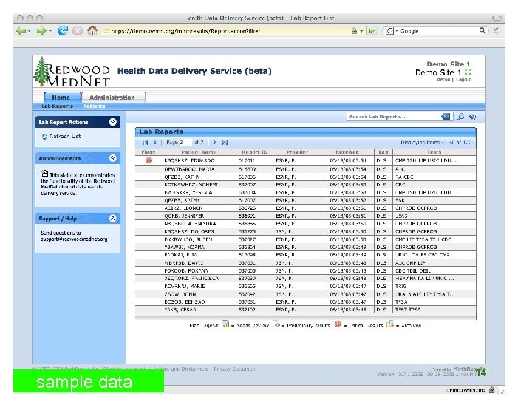
Task: Click the browser Stop icon
Action: point(78,31)
